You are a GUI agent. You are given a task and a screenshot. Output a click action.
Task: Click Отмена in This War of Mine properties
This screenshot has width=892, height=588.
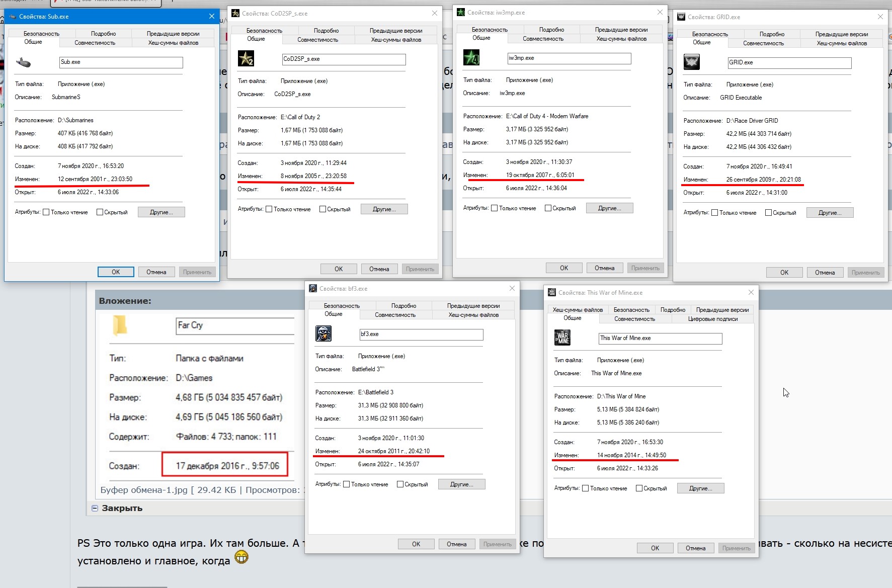click(x=696, y=548)
